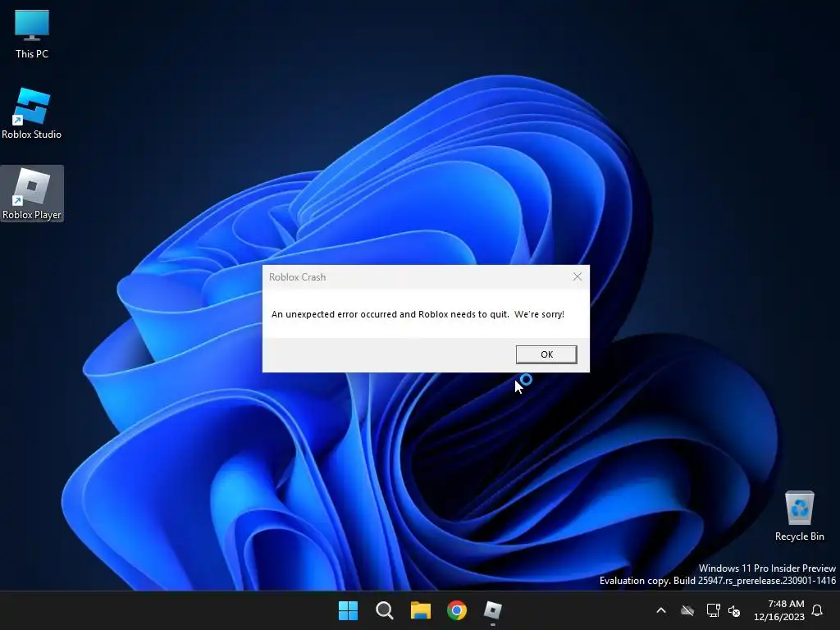The image size is (840, 630).
Task: Open network status tray icon
Action: click(713, 610)
